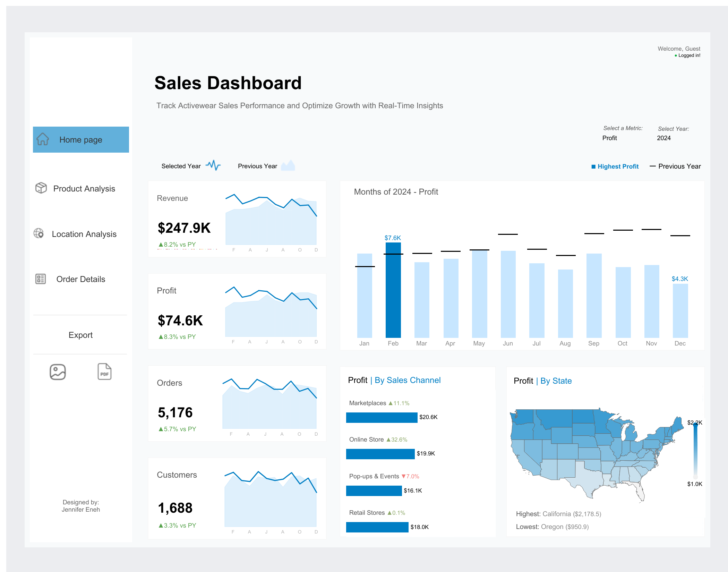Select the Online Store channel bar
The height and width of the screenshot is (572, 728).
pos(380,454)
